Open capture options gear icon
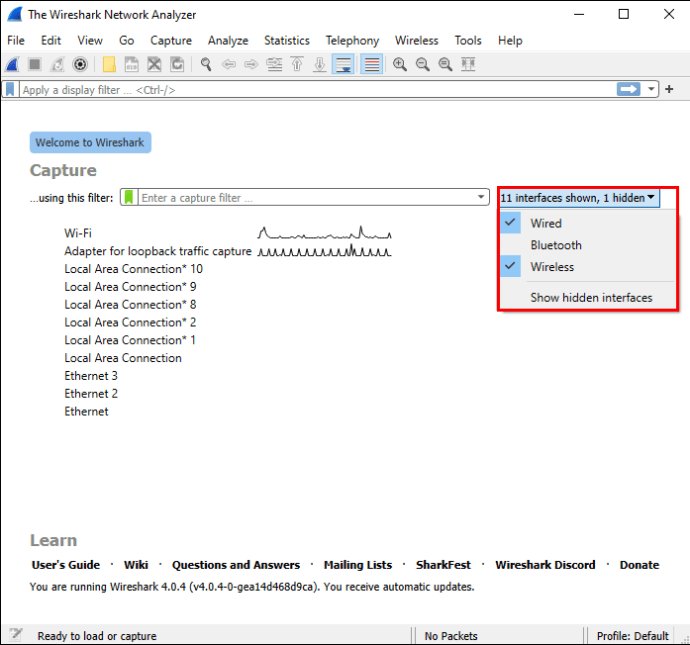 tap(80, 64)
